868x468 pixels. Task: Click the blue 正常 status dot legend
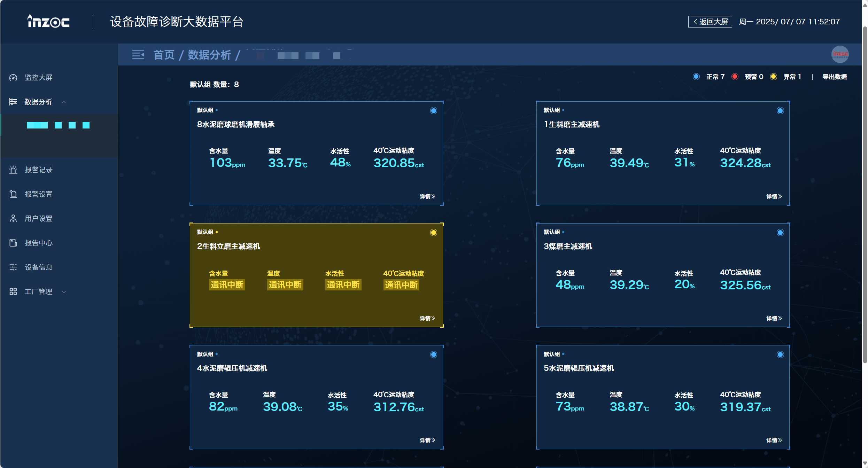click(696, 76)
